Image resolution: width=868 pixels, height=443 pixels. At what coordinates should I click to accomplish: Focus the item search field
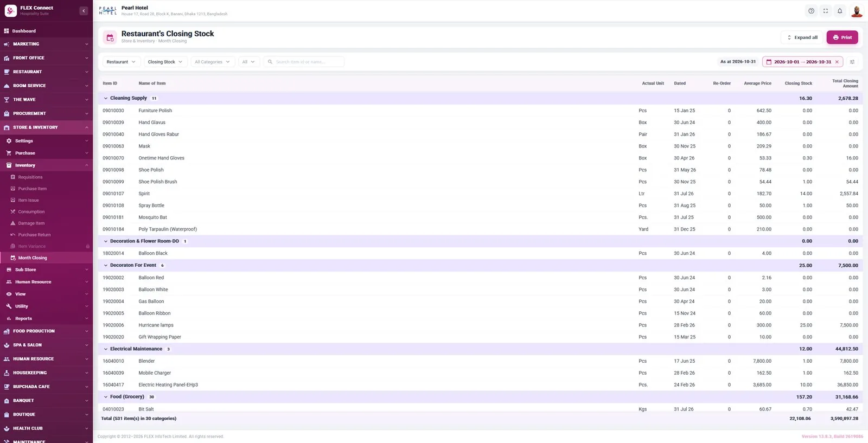pos(304,62)
